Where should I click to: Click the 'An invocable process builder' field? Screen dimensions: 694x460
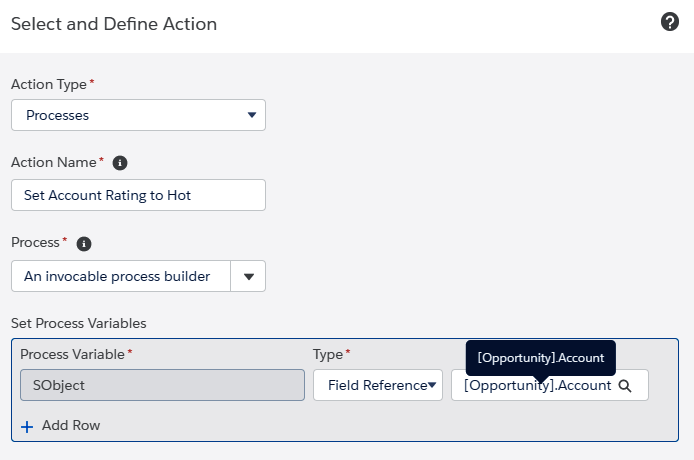coord(121,276)
